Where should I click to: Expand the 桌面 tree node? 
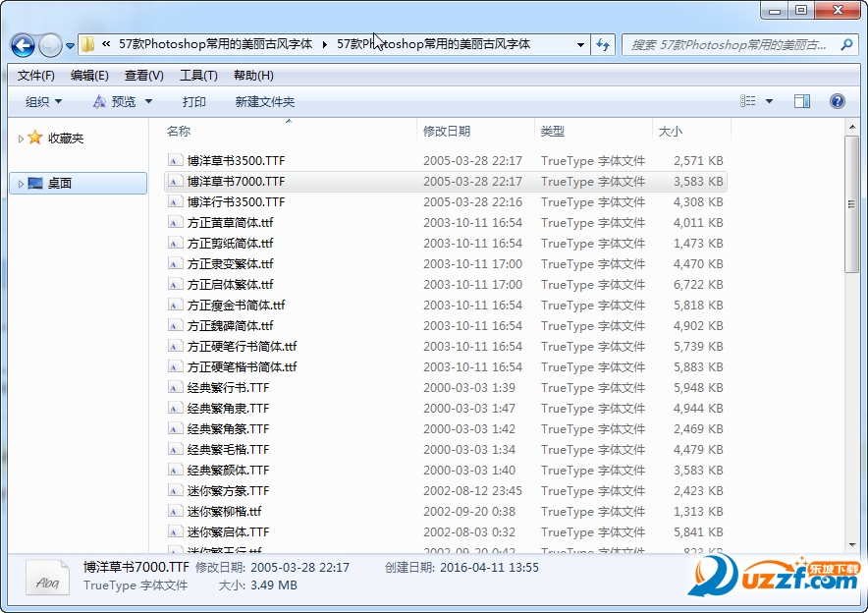[21, 184]
